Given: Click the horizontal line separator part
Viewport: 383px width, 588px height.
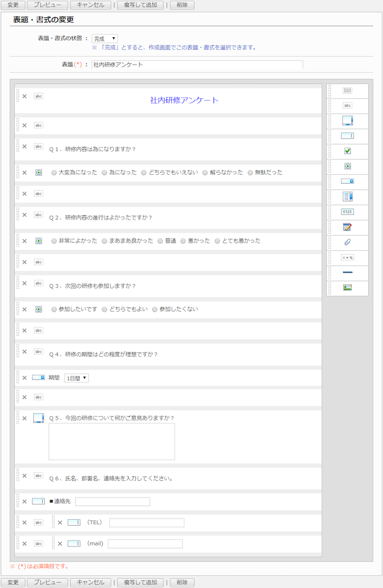Looking at the screenshot, I should 347,272.
